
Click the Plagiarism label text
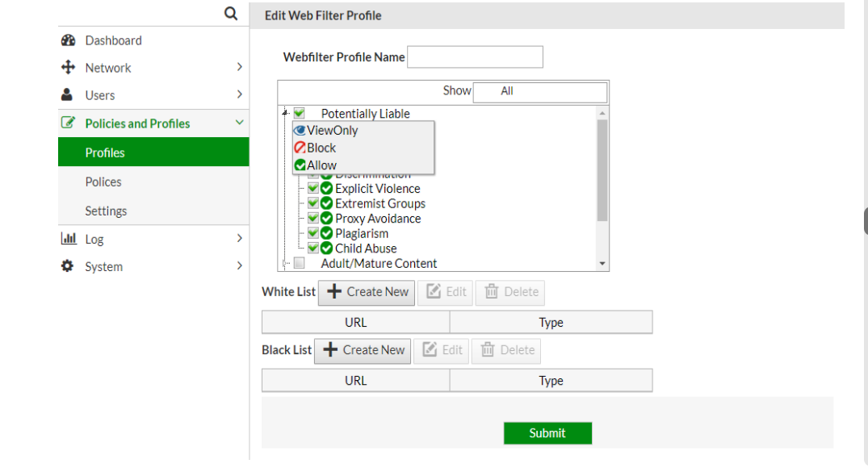coord(362,233)
